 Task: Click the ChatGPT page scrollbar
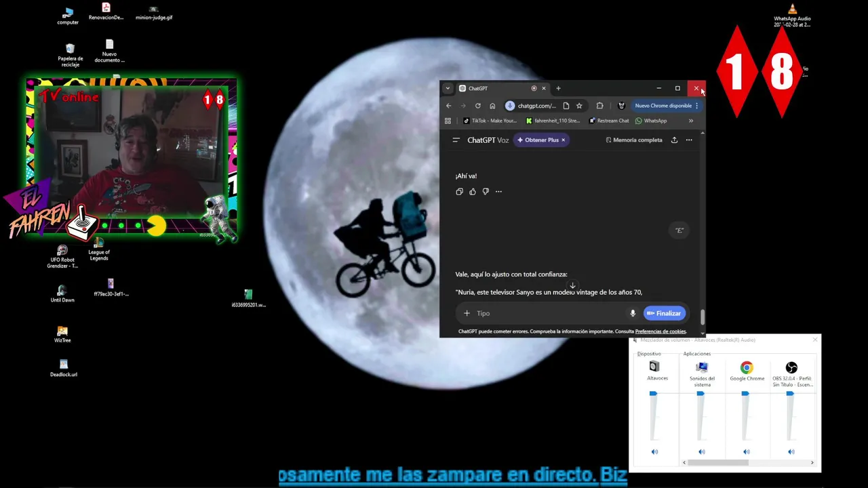click(703, 318)
